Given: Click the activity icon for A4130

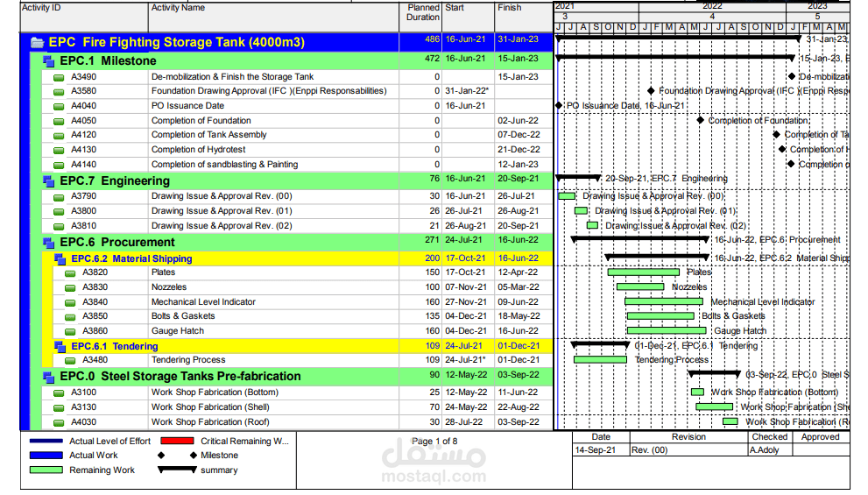Looking at the screenshot, I should coord(59,151).
